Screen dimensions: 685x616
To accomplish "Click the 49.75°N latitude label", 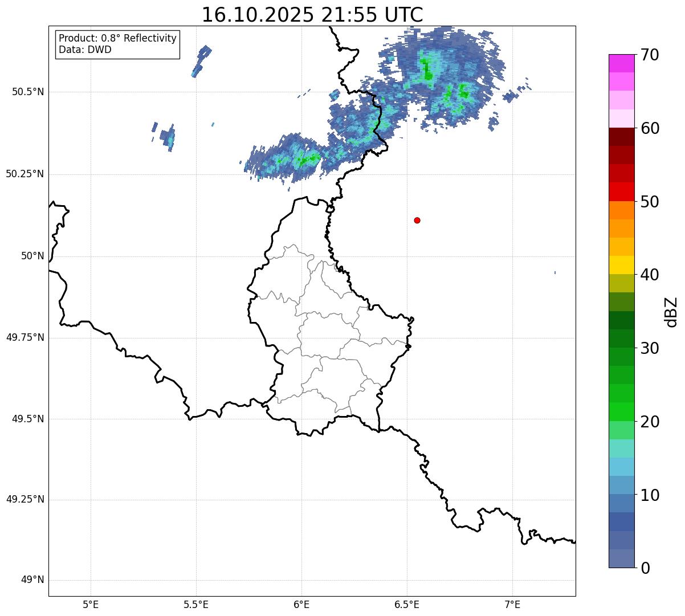I will click(x=25, y=337).
